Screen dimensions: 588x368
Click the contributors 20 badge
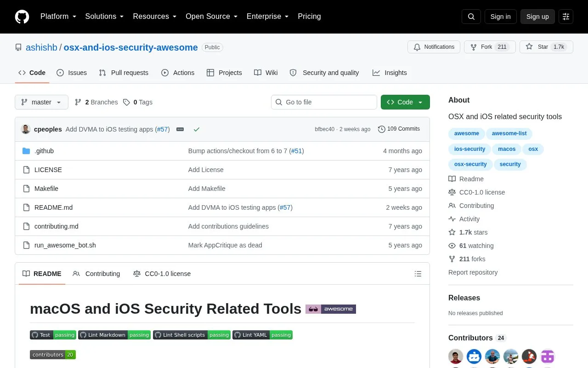[53, 355]
